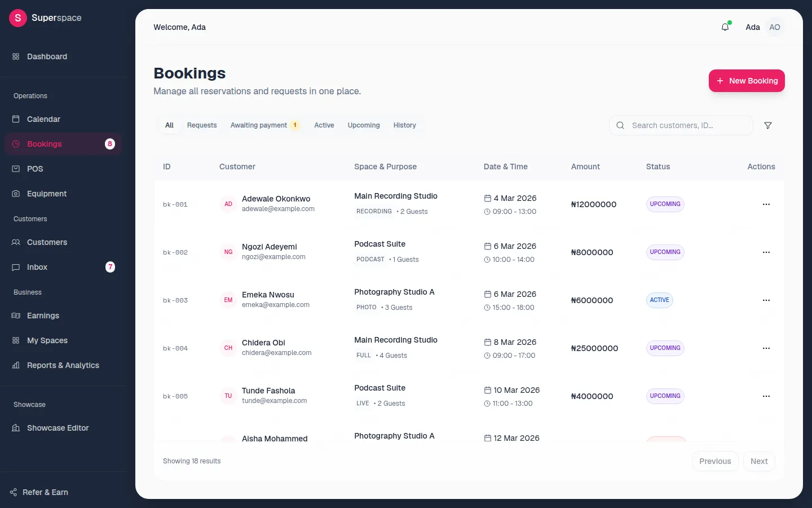
Task: Click the filter funnel icon
Action: click(x=768, y=125)
